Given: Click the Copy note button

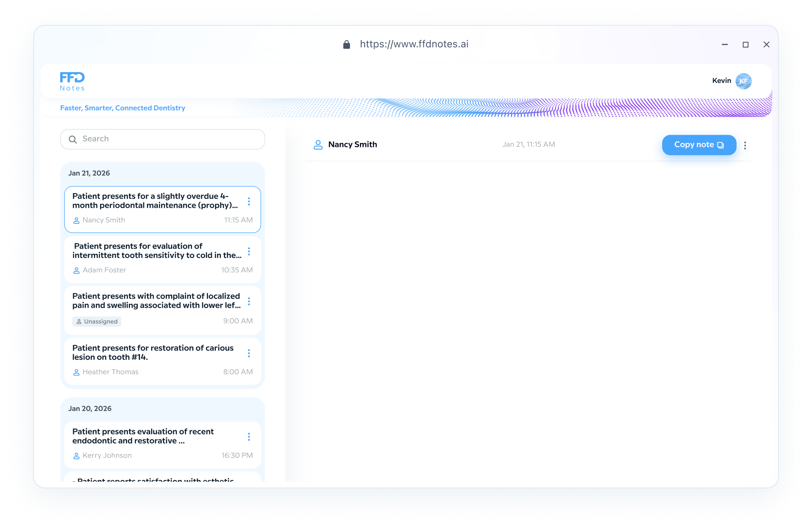Looking at the screenshot, I should click(699, 145).
